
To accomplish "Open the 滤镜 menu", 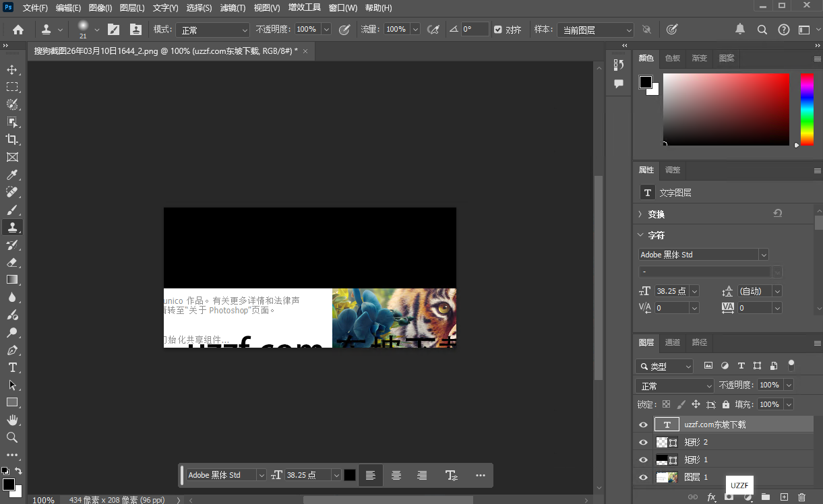I will pos(233,7).
